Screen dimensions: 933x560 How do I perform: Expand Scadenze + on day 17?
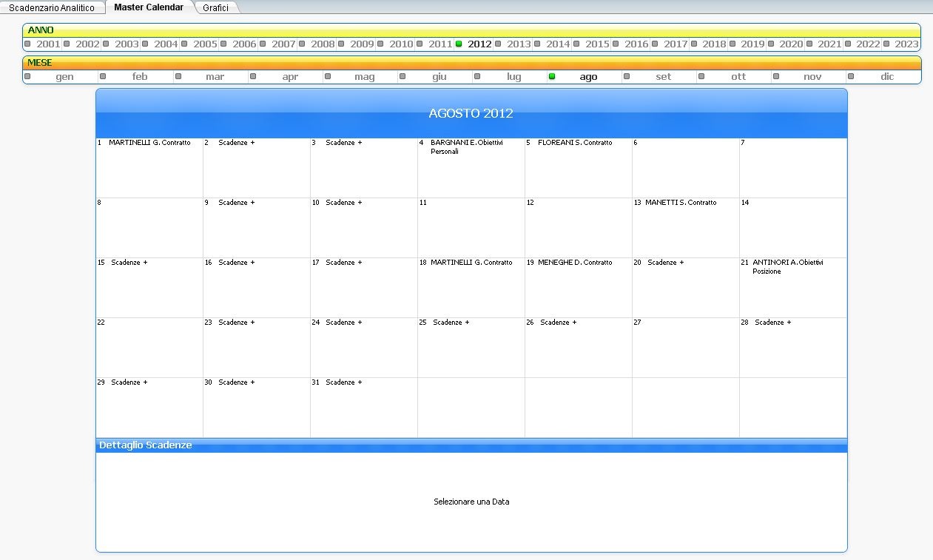pyautogui.click(x=344, y=263)
